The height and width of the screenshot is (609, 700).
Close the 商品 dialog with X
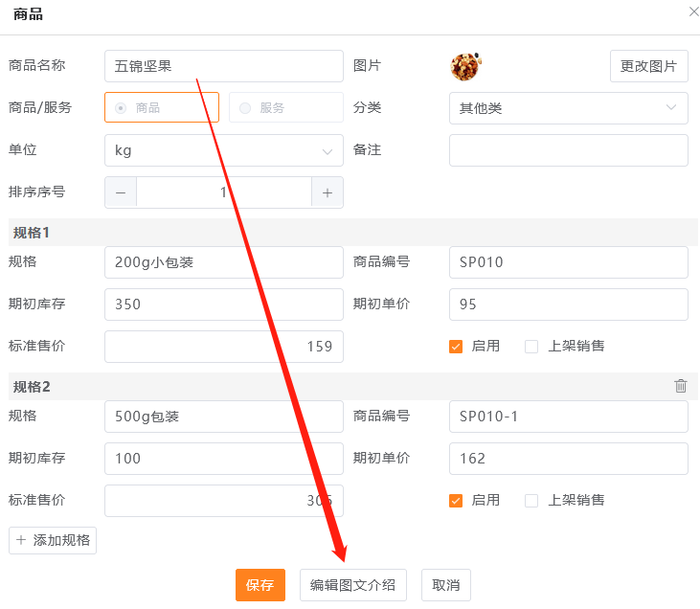point(693,11)
